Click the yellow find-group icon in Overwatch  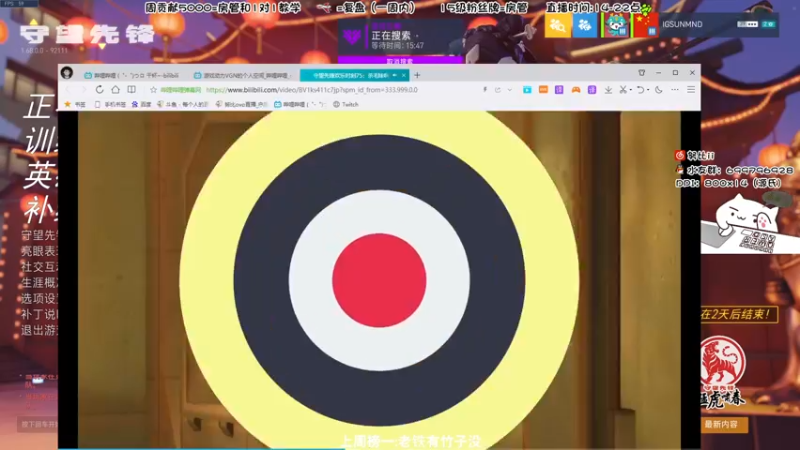point(557,25)
